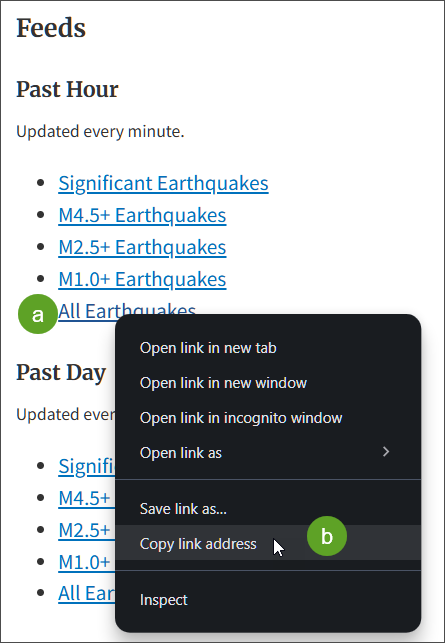Click the green circle marker labeled b
Image resolution: width=445 pixels, height=643 pixels.
[327, 536]
